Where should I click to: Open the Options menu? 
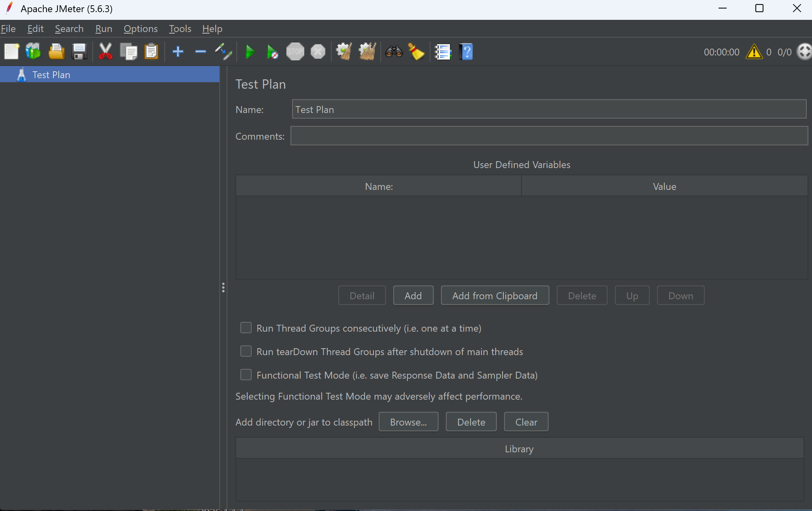(x=140, y=29)
